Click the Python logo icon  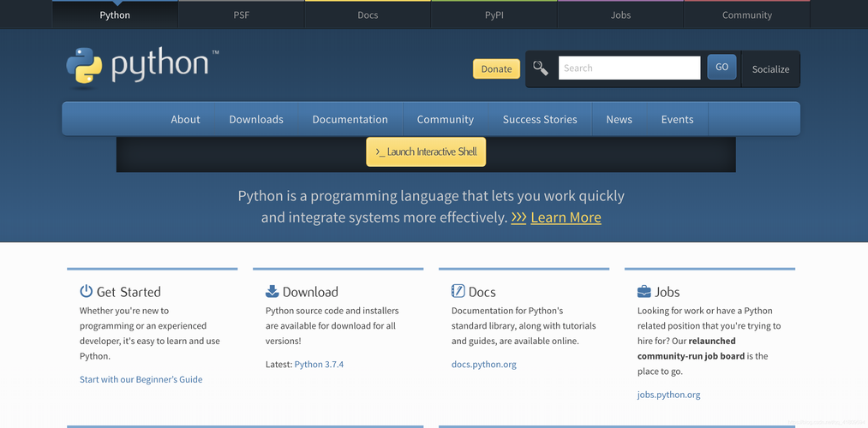(84, 66)
